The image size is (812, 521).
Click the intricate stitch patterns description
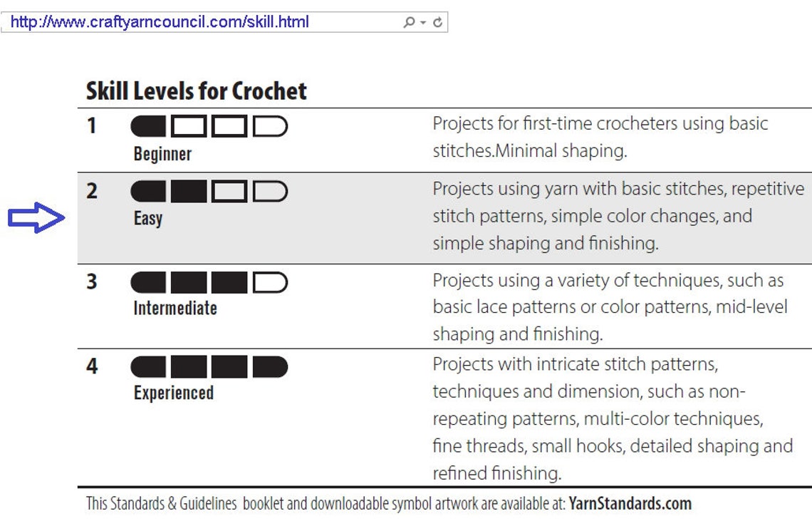[x=613, y=418]
